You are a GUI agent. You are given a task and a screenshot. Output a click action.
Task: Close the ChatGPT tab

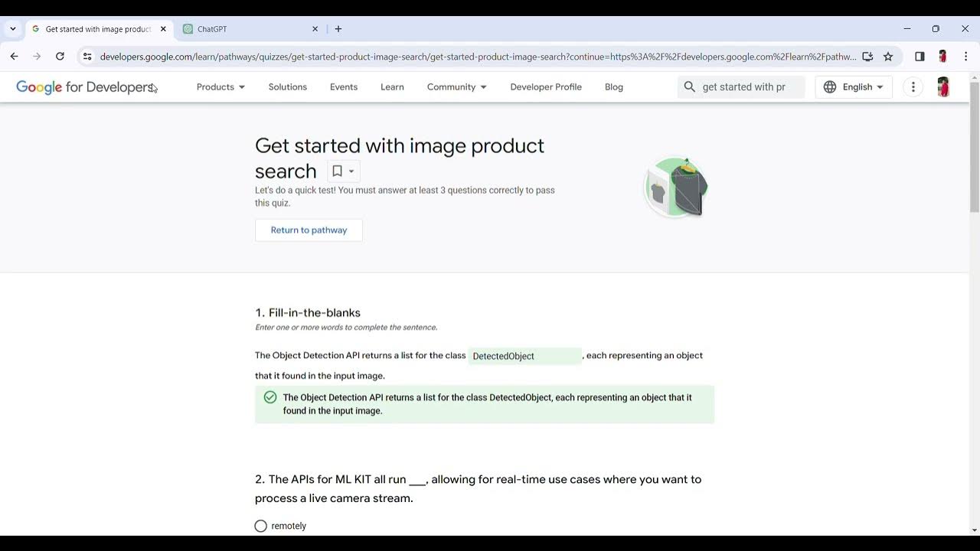(315, 29)
